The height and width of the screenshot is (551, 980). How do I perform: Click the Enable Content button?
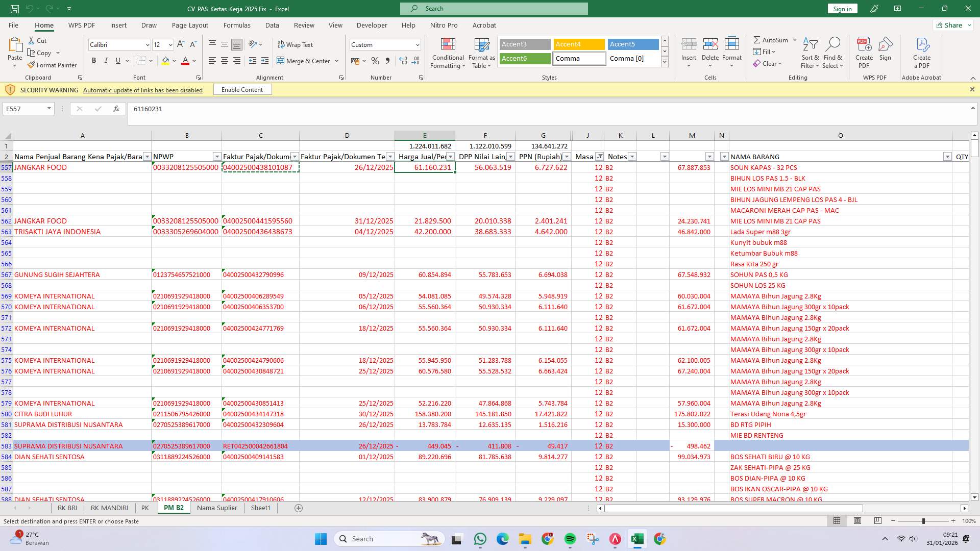(242, 89)
